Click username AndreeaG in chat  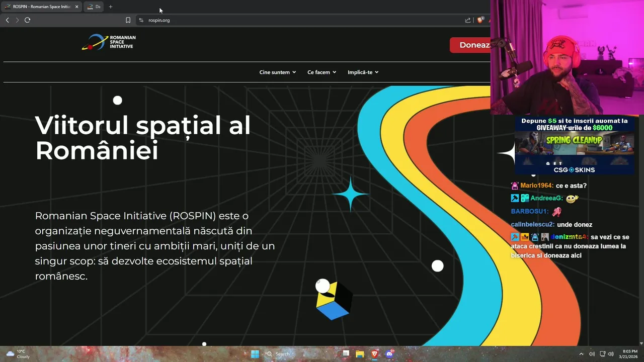(546, 198)
